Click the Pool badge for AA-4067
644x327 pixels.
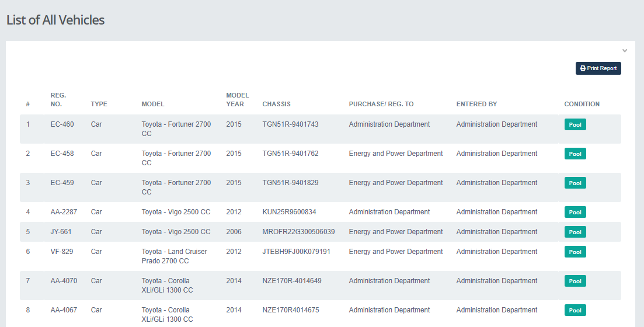[x=575, y=310]
